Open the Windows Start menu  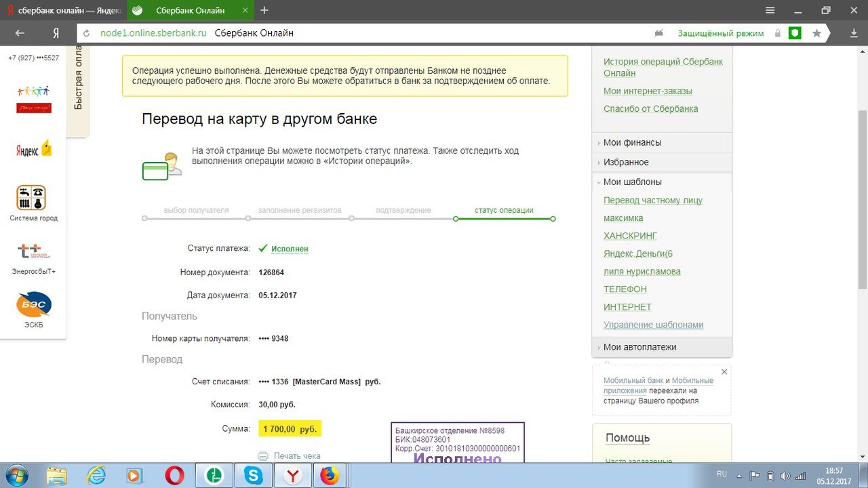click(16, 476)
